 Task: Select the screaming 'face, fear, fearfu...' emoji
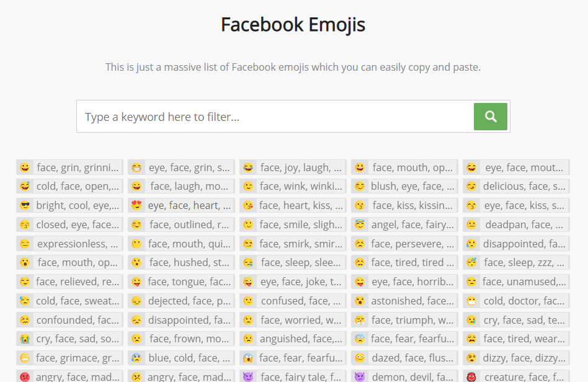tap(293, 358)
